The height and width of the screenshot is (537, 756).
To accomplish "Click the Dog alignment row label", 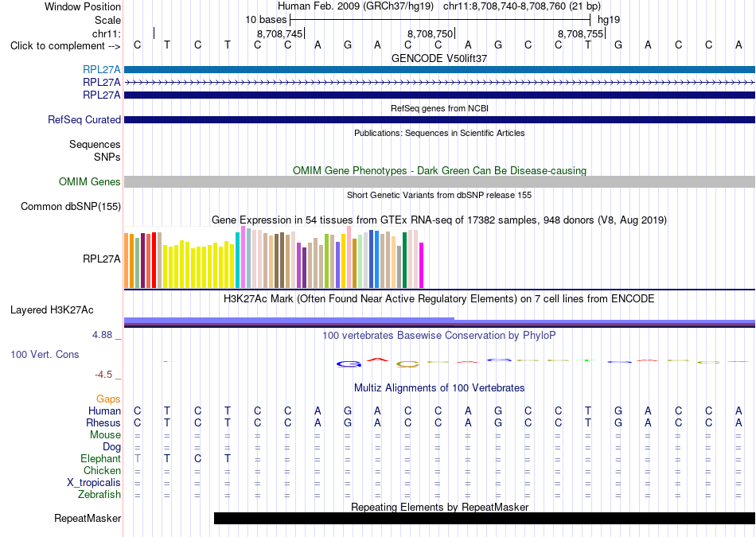I will 111,447.
